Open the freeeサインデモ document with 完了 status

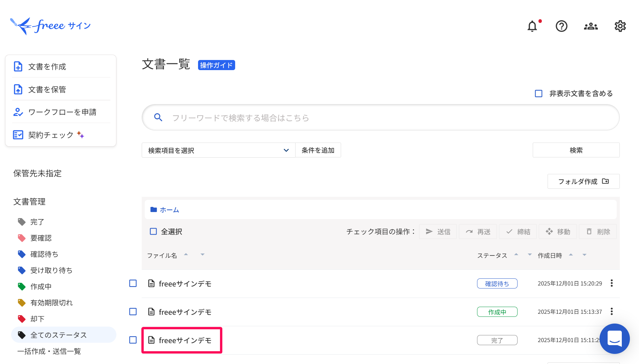185,340
